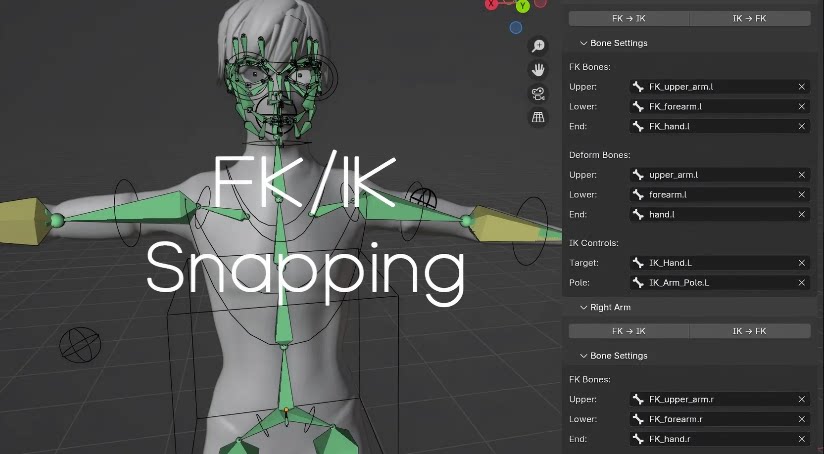Clear FK_forearm.r bone field
This screenshot has width=824, height=454.
click(x=801, y=419)
